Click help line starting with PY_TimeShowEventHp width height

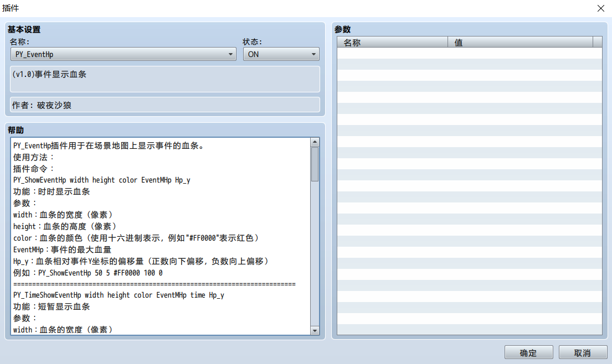(x=119, y=295)
